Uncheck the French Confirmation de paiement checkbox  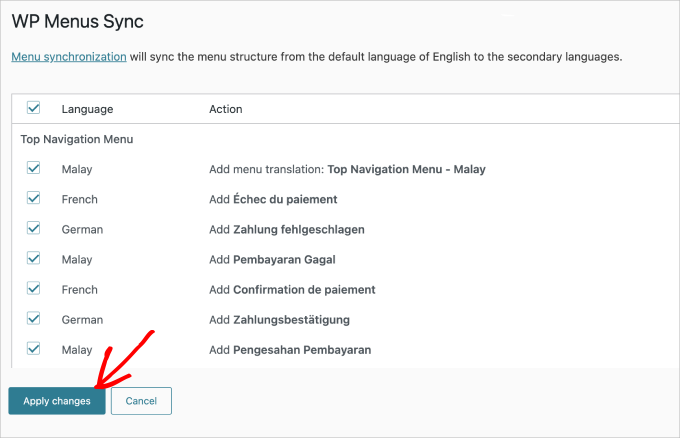pos(33,289)
